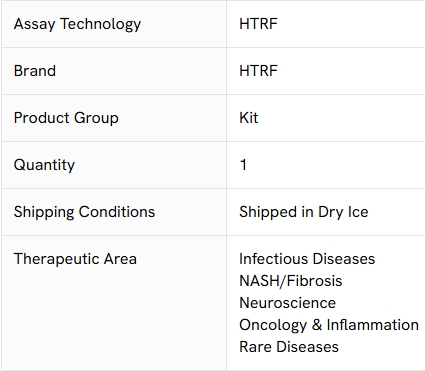This screenshot has height=371, width=425.
Task: Select Rare Diseases entry
Action: (289, 347)
